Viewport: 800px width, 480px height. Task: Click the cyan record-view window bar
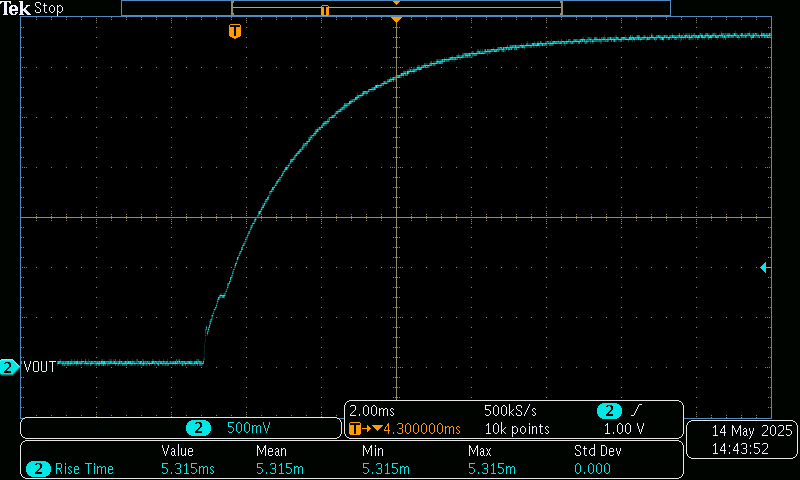(397, 8)
